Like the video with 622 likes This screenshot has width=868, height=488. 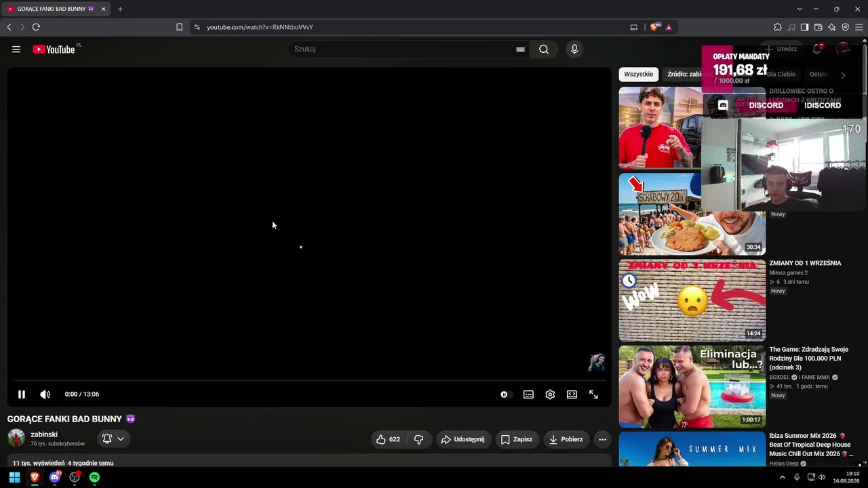pos(388,439)
